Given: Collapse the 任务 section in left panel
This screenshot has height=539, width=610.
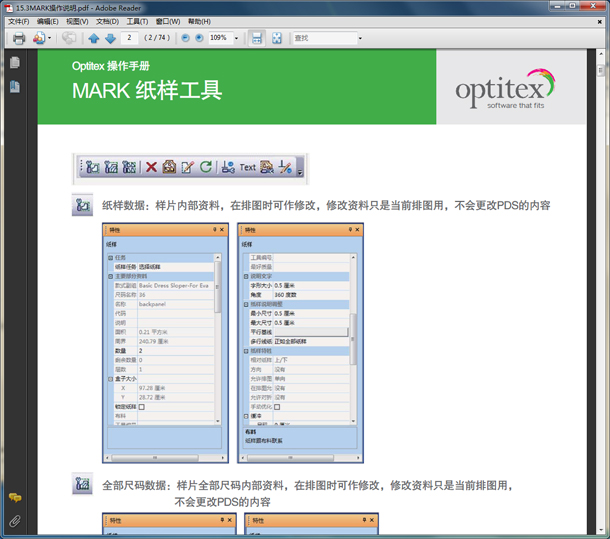Looking at the screenshot, I should 110,258.
